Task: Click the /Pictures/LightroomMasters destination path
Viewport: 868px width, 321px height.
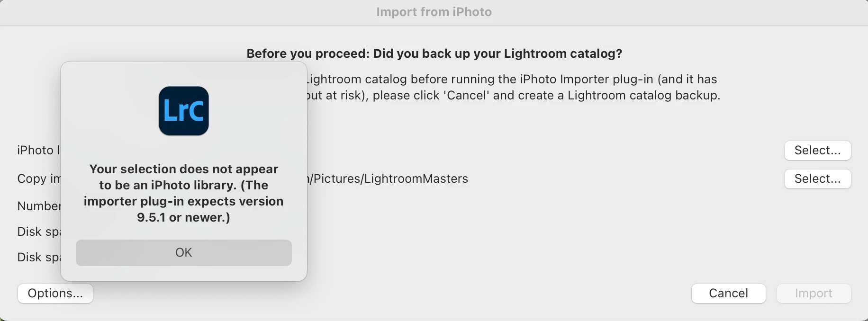Action: pyautogui.click(x=388, y=178)
